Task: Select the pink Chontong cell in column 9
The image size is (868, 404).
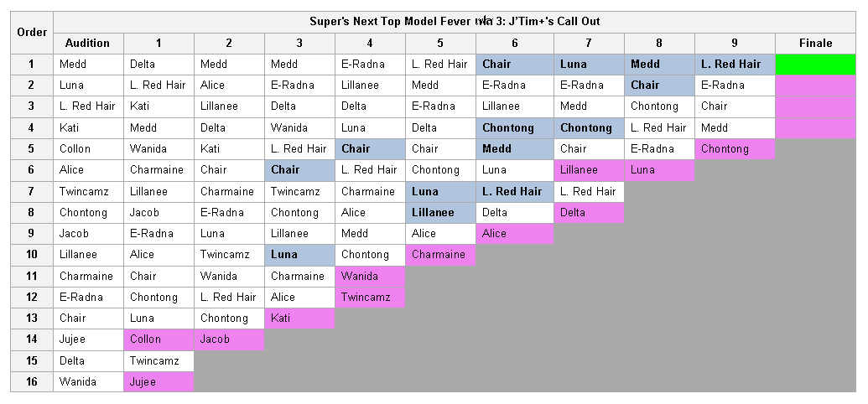Action: coord(735,149)
